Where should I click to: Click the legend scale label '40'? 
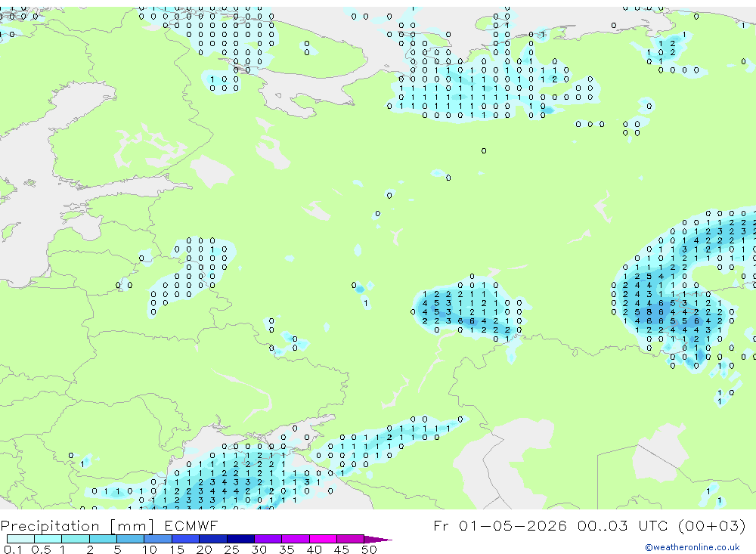coord(314,549)
